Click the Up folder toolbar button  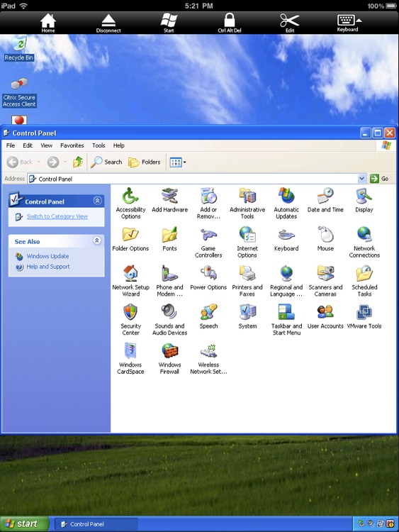(x=78, y=162)
